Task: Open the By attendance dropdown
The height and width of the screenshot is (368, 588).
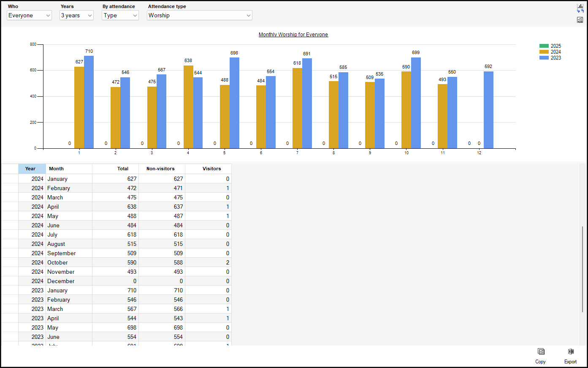Action: 120,15
